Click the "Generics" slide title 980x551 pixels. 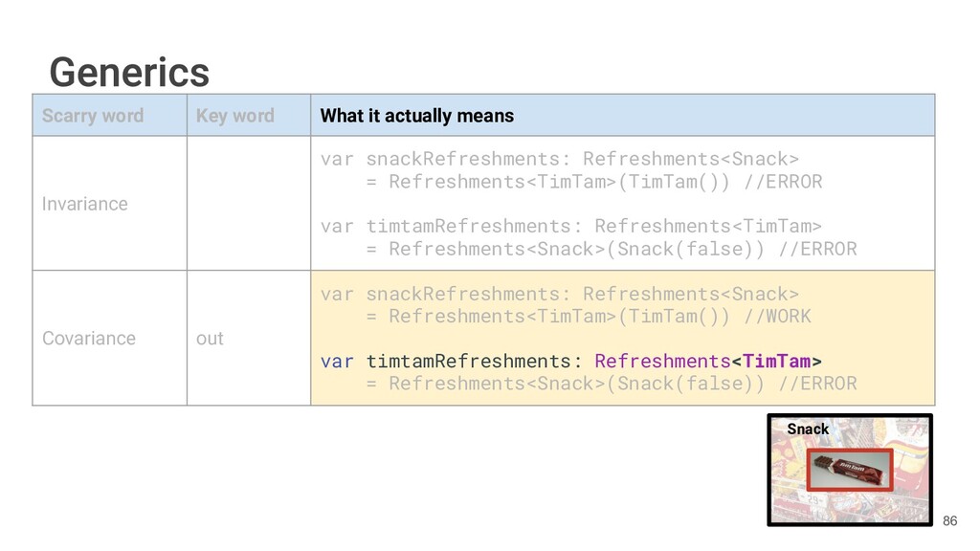tap(129, 72)
